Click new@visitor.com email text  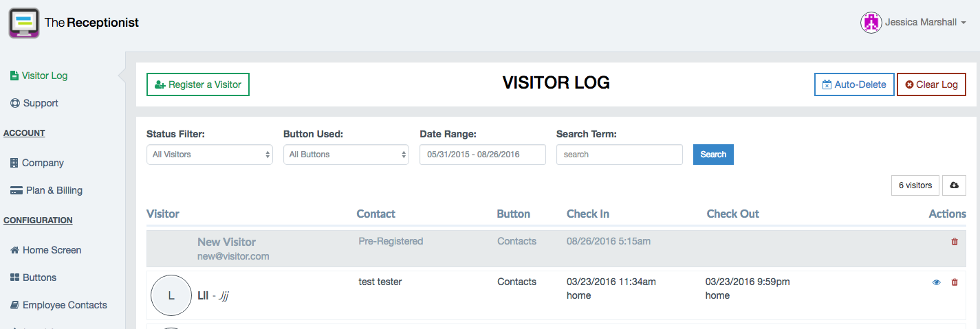coord(233,256)
